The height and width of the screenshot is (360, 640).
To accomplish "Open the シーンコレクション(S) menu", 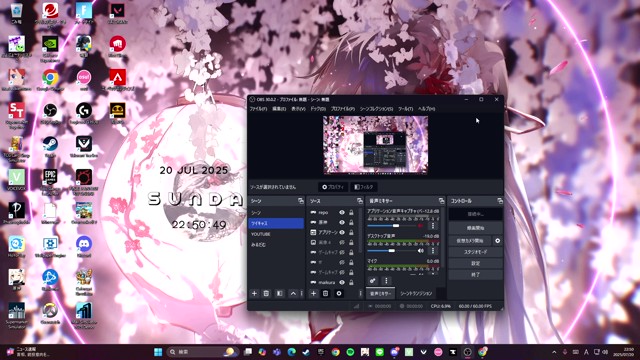I will click(x=376, y=109).
